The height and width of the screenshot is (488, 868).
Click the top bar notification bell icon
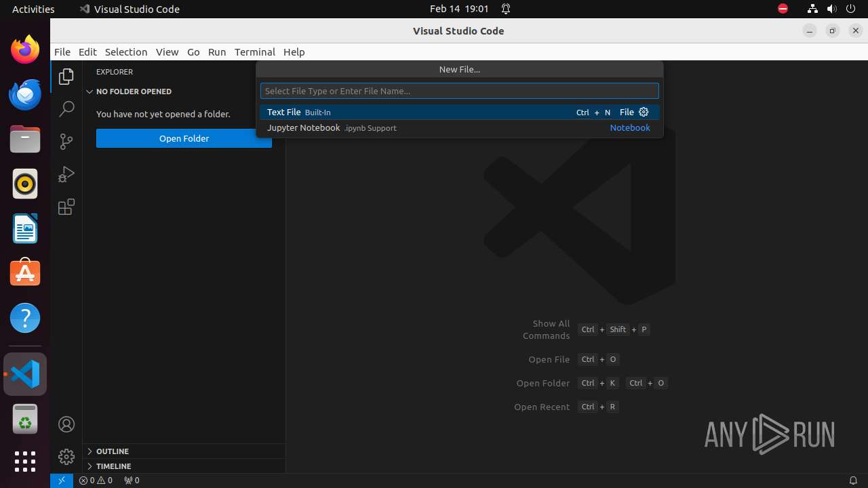click(506, 9)
